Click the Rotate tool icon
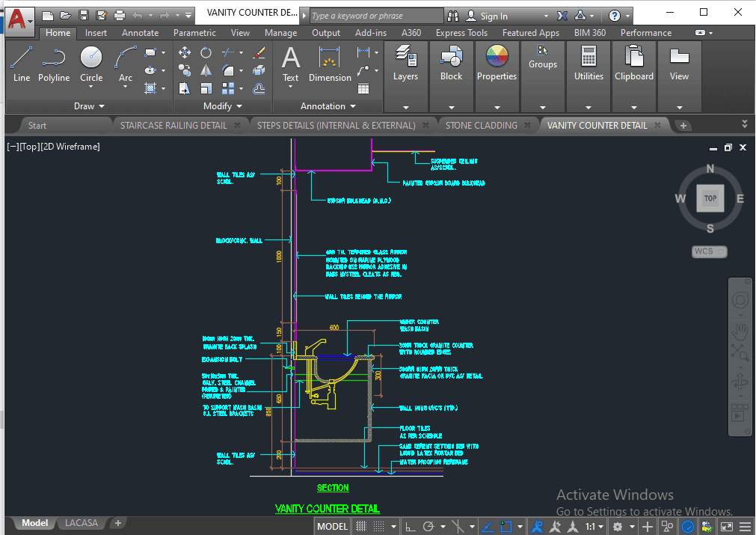This screenshot has width=756, height=535. point(206,52)
